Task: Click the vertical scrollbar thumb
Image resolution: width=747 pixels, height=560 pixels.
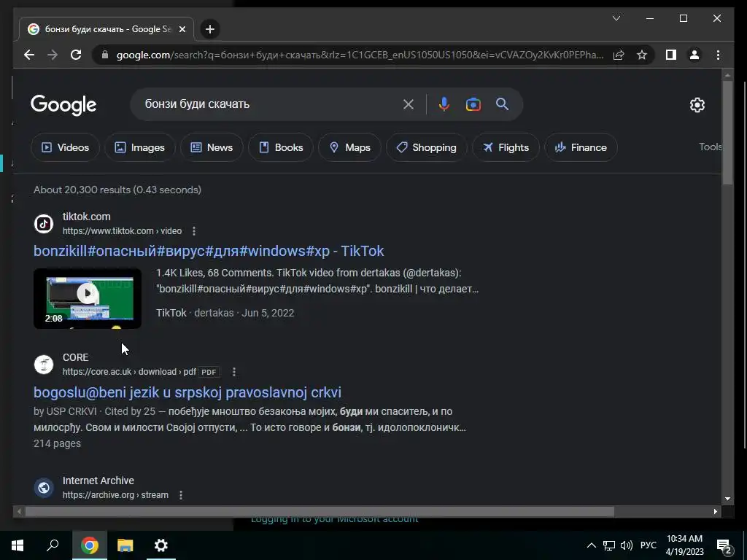Action: pos(727,133)
